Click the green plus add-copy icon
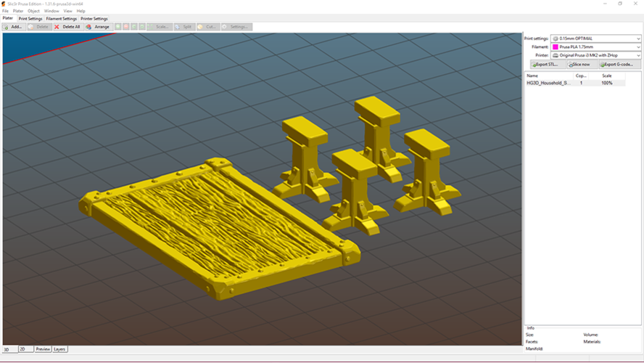Screen dimensions: 644x363 (x=118, y=27)
